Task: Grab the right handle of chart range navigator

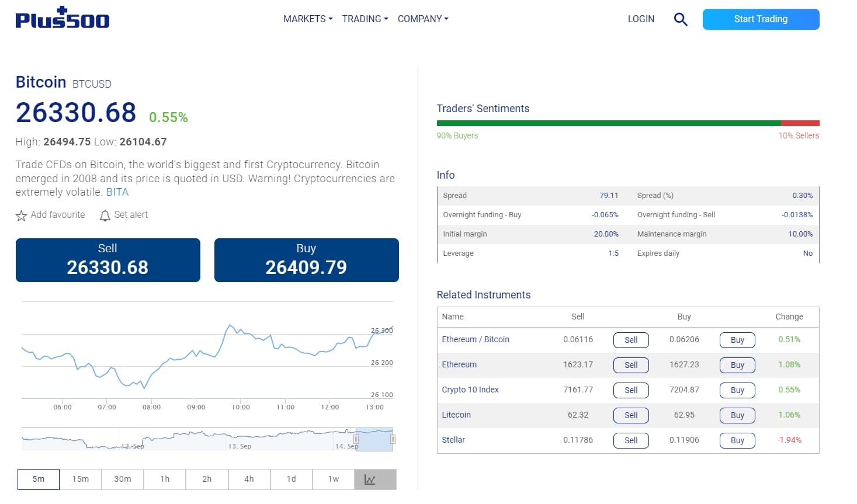Action: point(393,439)
